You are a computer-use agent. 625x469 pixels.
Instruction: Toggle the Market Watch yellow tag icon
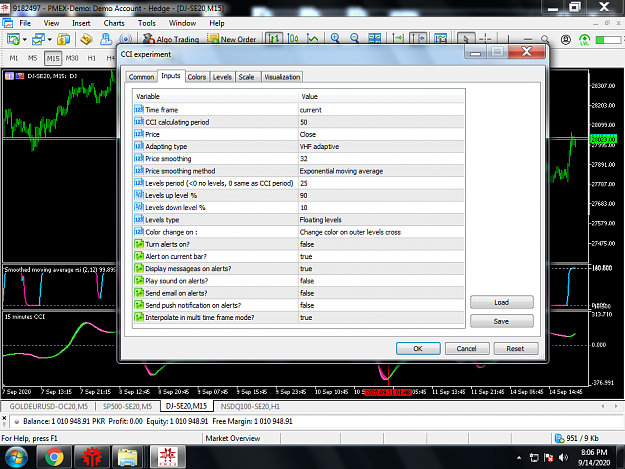(86, 39)
